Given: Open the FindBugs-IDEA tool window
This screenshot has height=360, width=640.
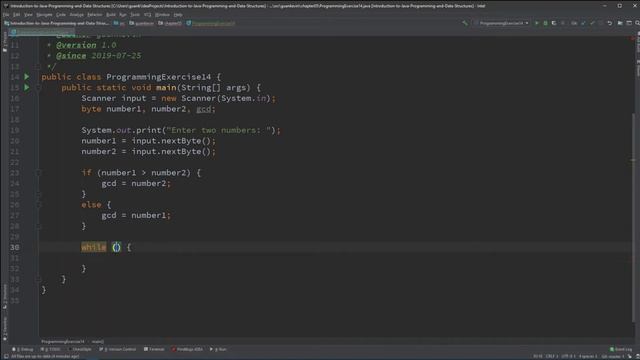Looking at the screenshot, I should (187, 349).
